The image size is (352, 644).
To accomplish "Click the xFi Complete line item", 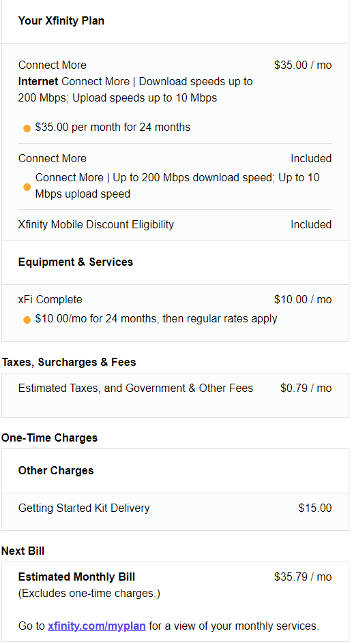I will [x=50, y=299].
